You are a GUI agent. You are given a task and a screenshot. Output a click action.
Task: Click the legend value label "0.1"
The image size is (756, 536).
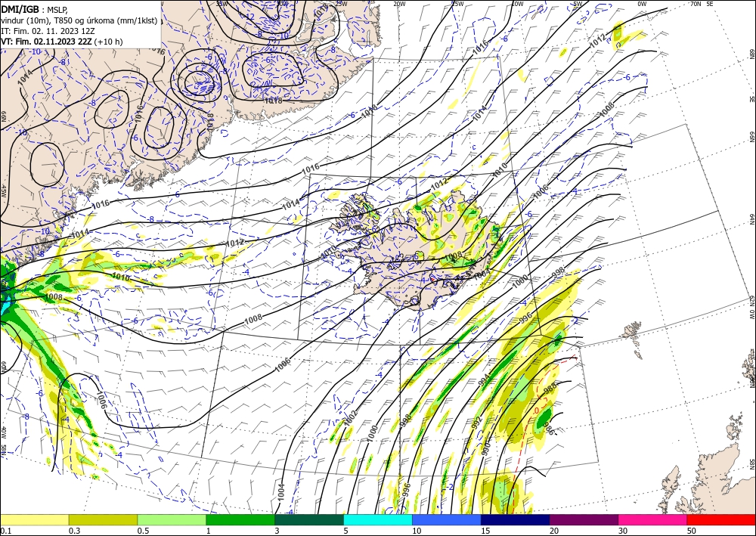[5, 531]
